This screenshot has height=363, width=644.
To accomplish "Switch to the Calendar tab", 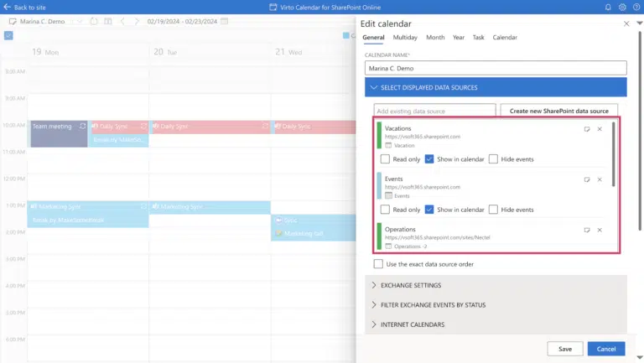I will 505,38.
